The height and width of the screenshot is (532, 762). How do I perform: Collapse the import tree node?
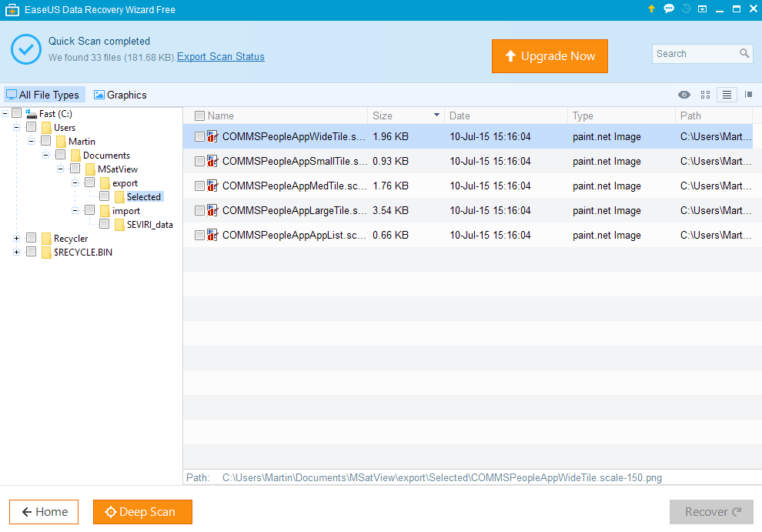pyautogui.click(x=75, y=210)
